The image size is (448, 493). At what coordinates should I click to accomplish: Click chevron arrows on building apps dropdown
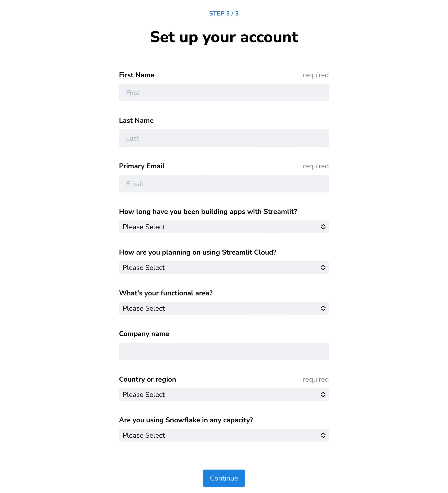(x=323, y=227)
